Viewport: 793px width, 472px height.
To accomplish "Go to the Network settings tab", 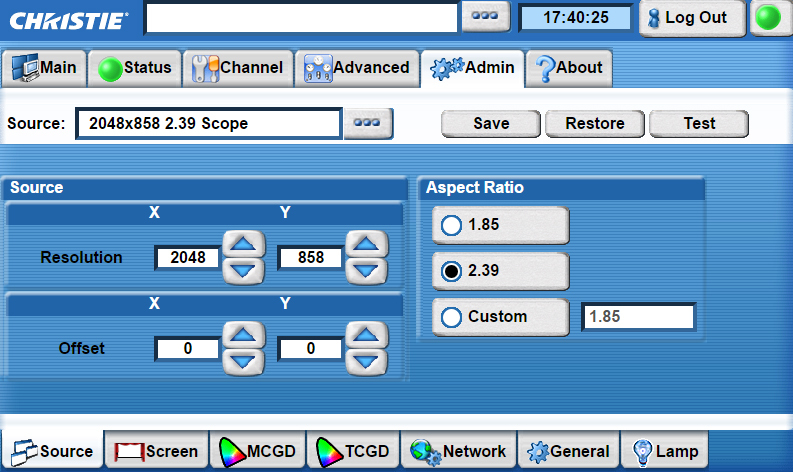I will coord(460,451).
